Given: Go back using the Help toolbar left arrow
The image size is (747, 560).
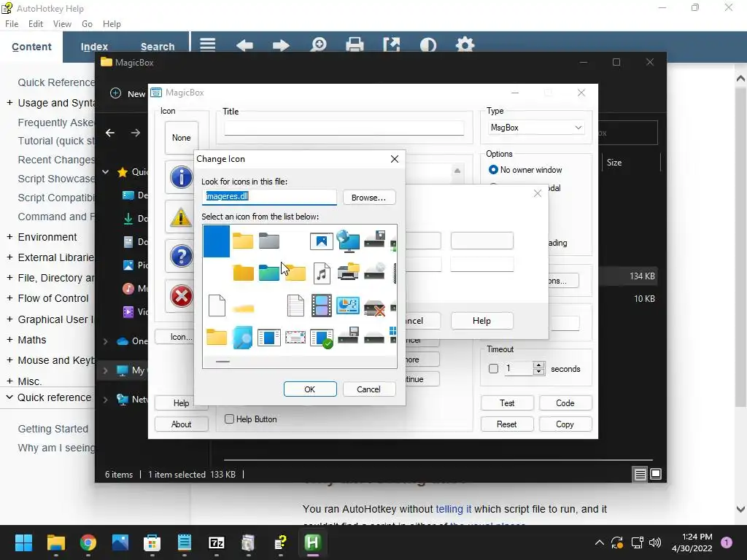Looking at the screenshot, I should click(x=244, y=45).
